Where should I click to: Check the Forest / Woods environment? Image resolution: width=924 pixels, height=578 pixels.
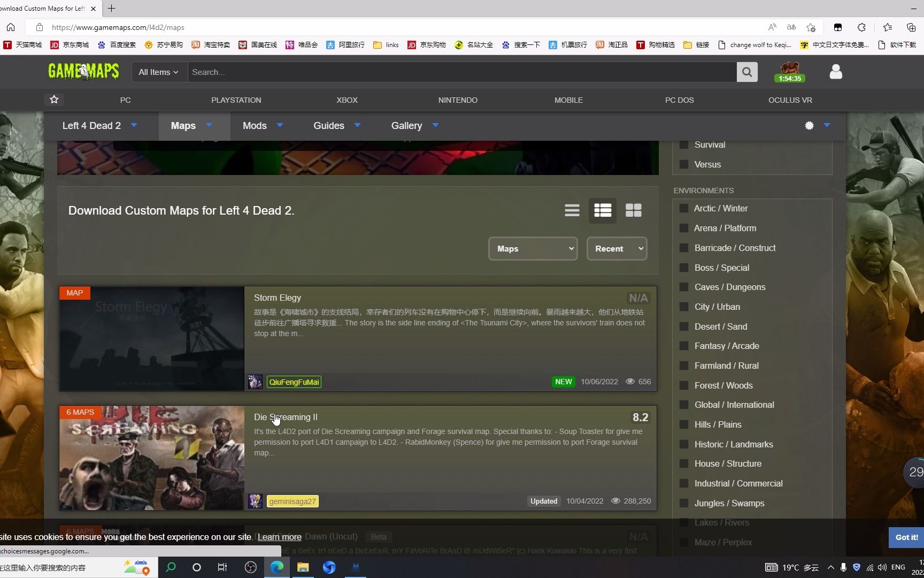pyautogui.click(x=683, y=385)
